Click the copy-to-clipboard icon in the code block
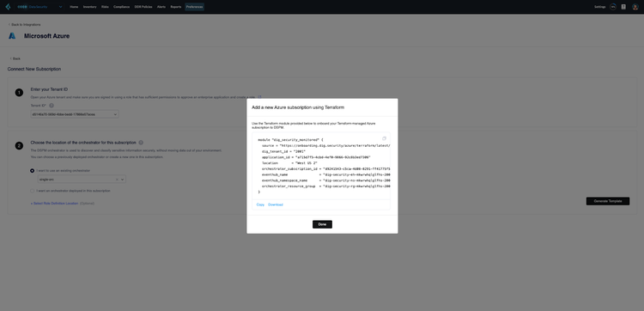The image size is (644, 311). coord(384,138)
